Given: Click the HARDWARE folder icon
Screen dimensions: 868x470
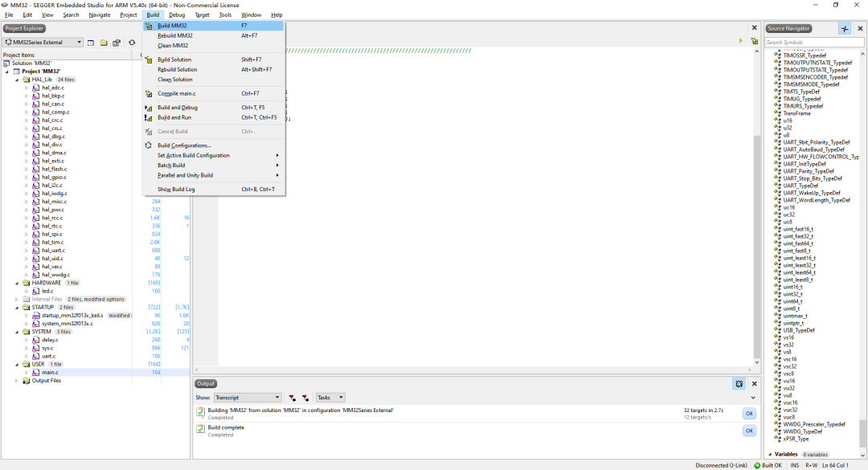Looking at the screenshot, I should (26, 283).
